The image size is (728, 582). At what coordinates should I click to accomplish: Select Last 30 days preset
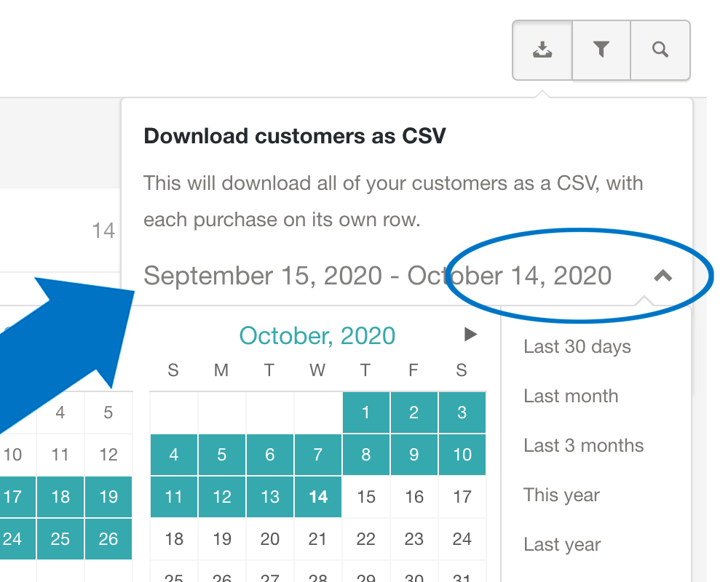pos(577,347)
